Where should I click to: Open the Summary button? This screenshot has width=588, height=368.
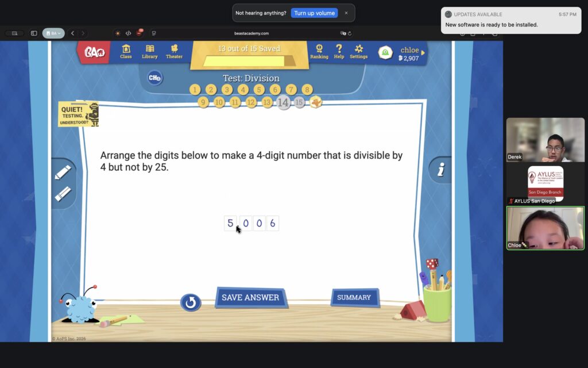coord(354,297)
